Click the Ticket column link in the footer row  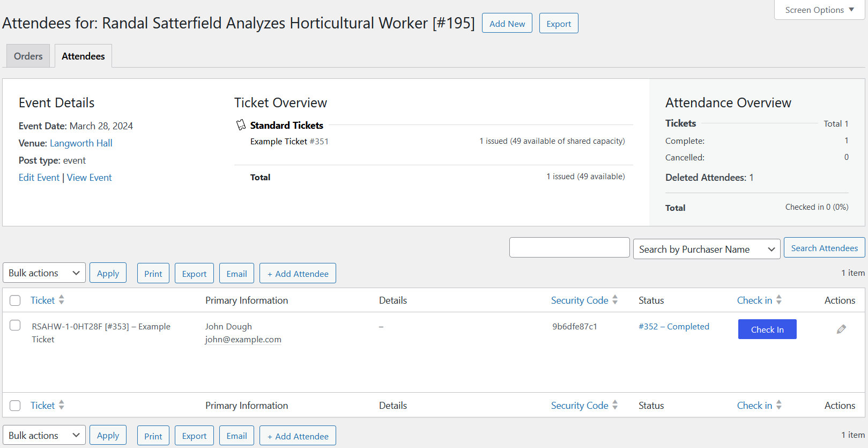(x=42, y=405)
